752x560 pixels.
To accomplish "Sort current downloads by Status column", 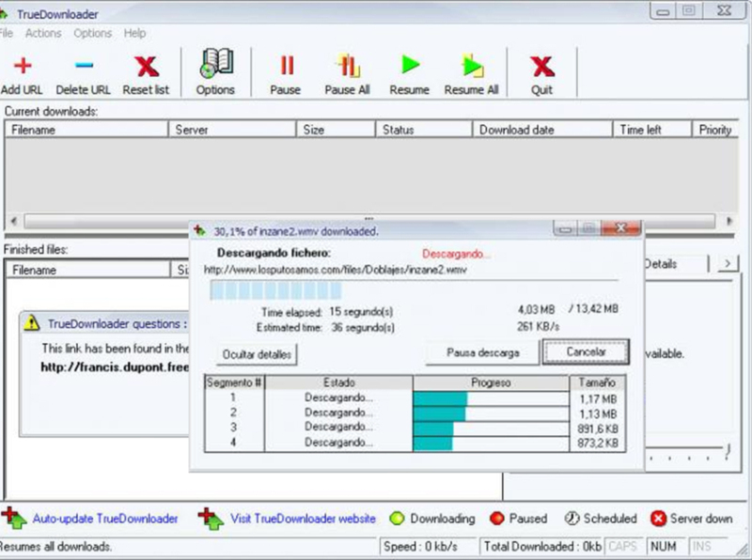I will pyautogui.click(x=425, y=130).
